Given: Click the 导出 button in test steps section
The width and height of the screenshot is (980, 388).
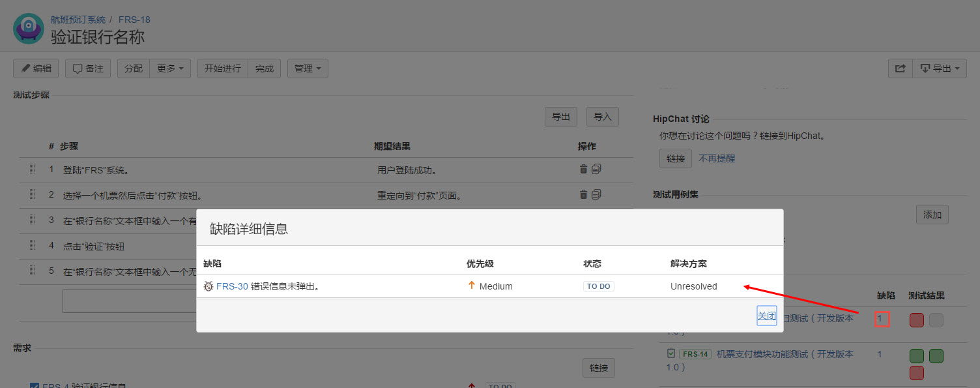Looking at the screenshot, I should [x=561, y=117].
